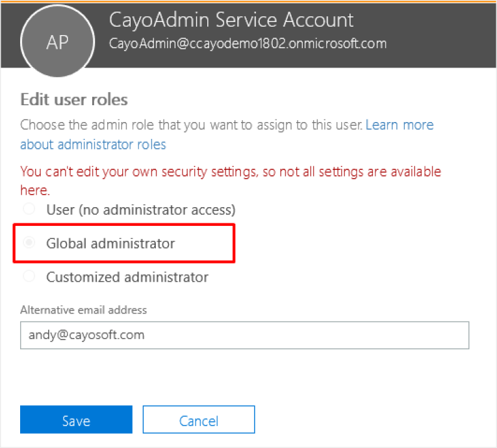Image resolution: width=497 pixels, height=448 pixels.
Task: Click the 'Alternative email address' label
Action: [x=83, y=310]
